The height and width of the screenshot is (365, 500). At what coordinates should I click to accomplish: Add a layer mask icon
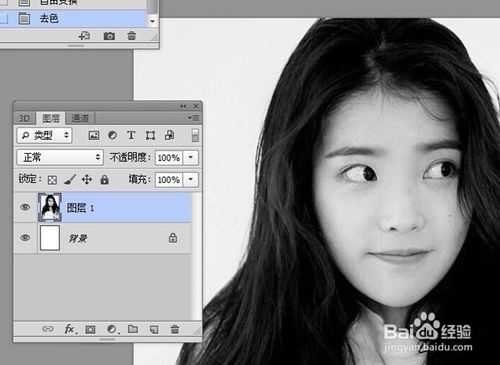tap(90, 330)
